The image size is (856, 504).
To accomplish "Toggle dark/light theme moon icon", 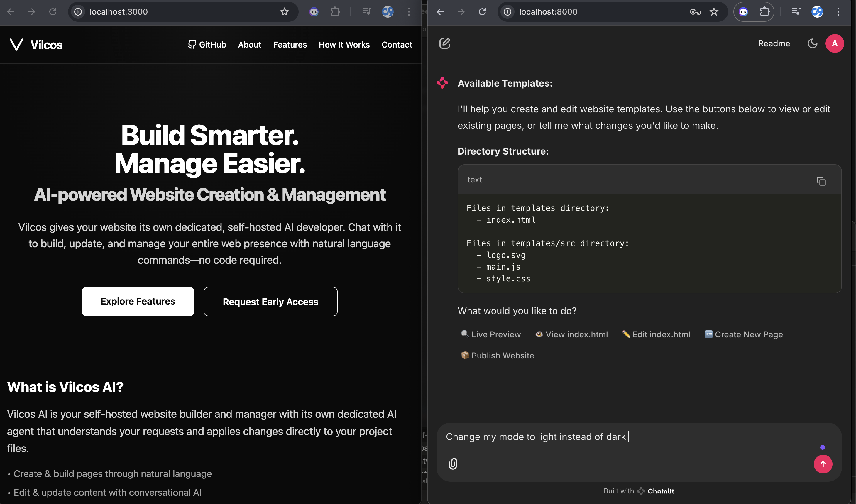I will click(x=812, y=43).
